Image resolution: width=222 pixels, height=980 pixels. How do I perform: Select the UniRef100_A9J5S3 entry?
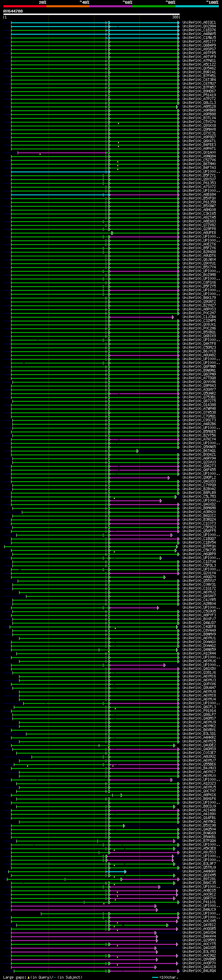pyautogui.click(x=199, y=852)
